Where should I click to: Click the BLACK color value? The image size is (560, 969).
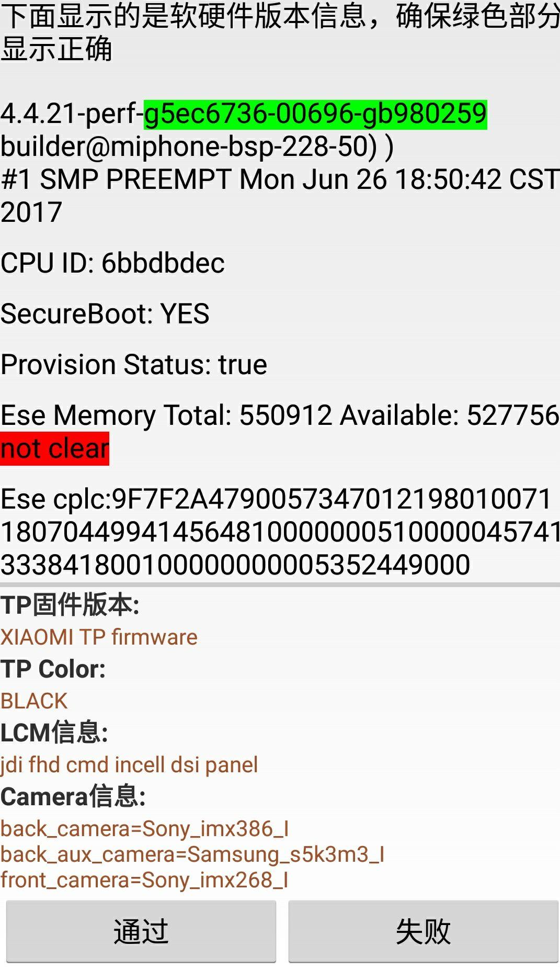35,701
